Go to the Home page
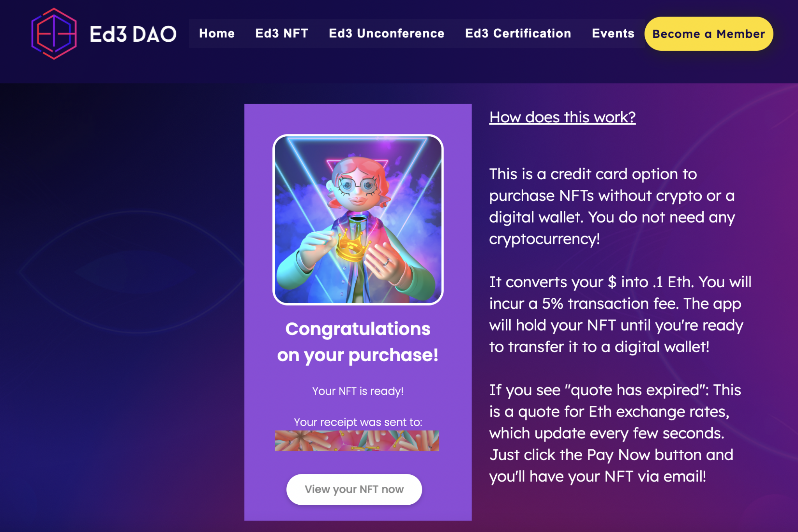Screen dimensions: 798x532 [217, 34]
